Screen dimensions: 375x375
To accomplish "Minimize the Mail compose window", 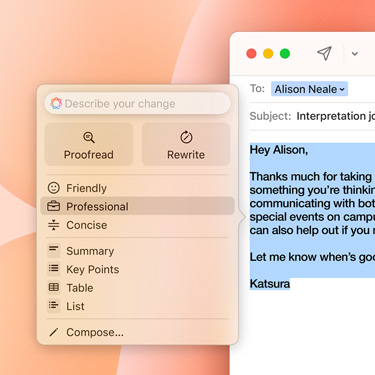I will (x=268, y=54).
